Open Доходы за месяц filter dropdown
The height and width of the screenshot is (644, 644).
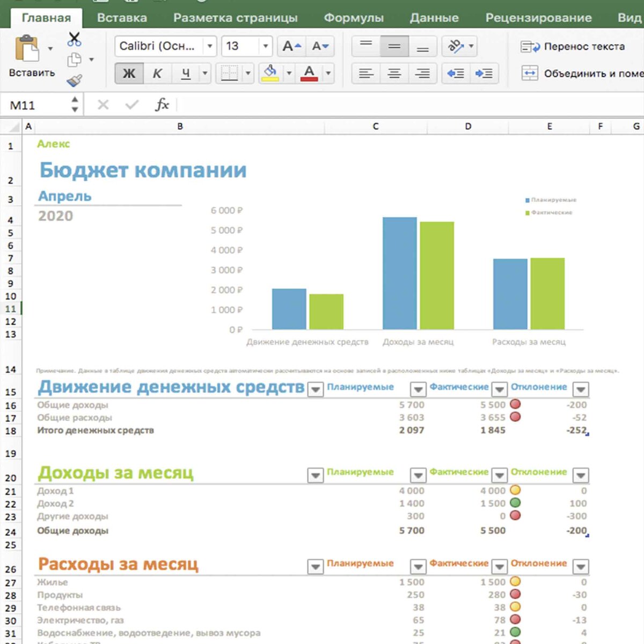point(316,475)
